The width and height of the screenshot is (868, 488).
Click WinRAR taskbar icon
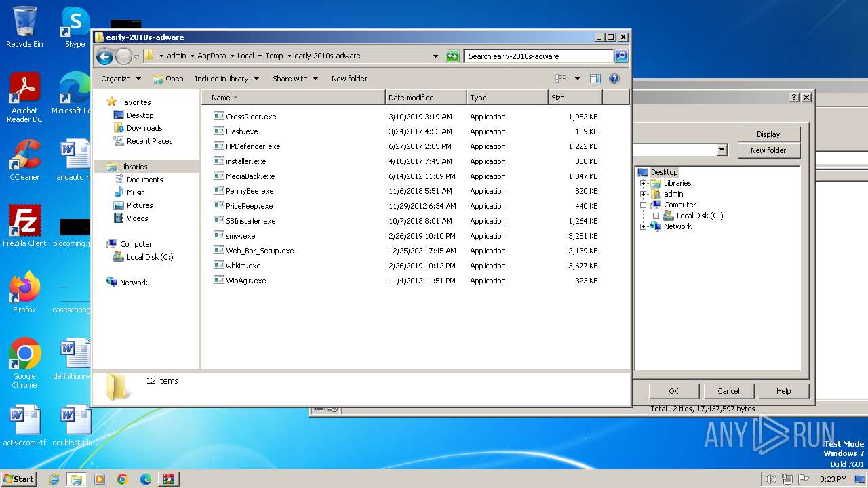[169, 479]
